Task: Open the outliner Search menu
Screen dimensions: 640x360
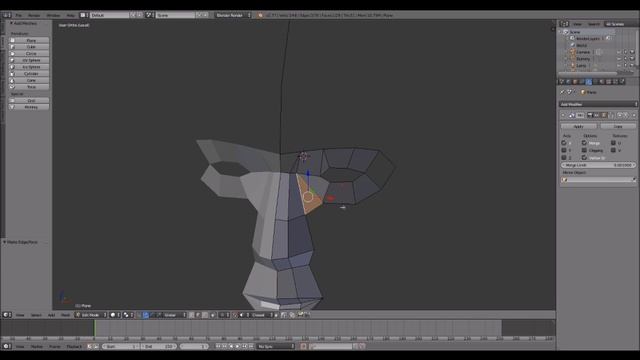Action: point(593,24)
